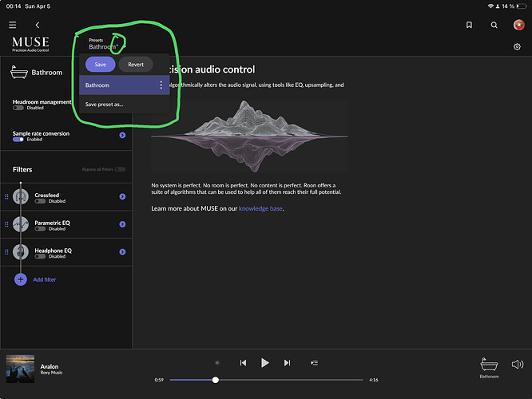
Task: Click the 4:16 track duration
Action: coord(374,380)
